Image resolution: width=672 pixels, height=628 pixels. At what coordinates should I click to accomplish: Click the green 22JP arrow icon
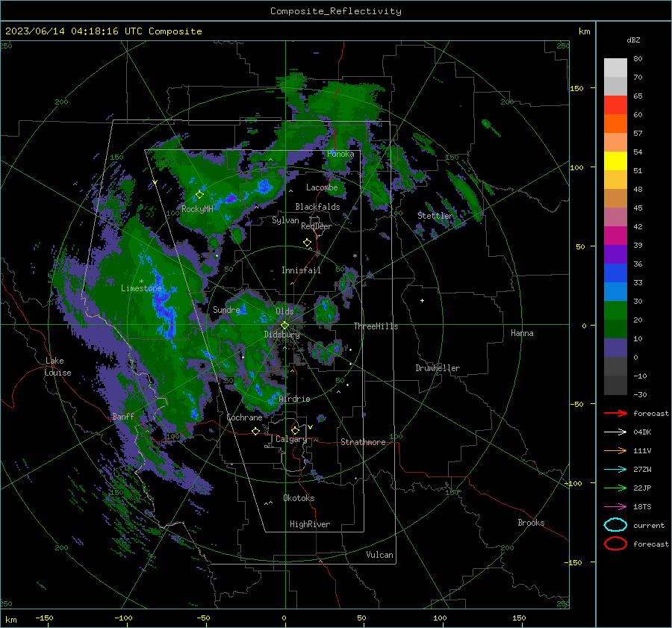click(x=615, y=488)
